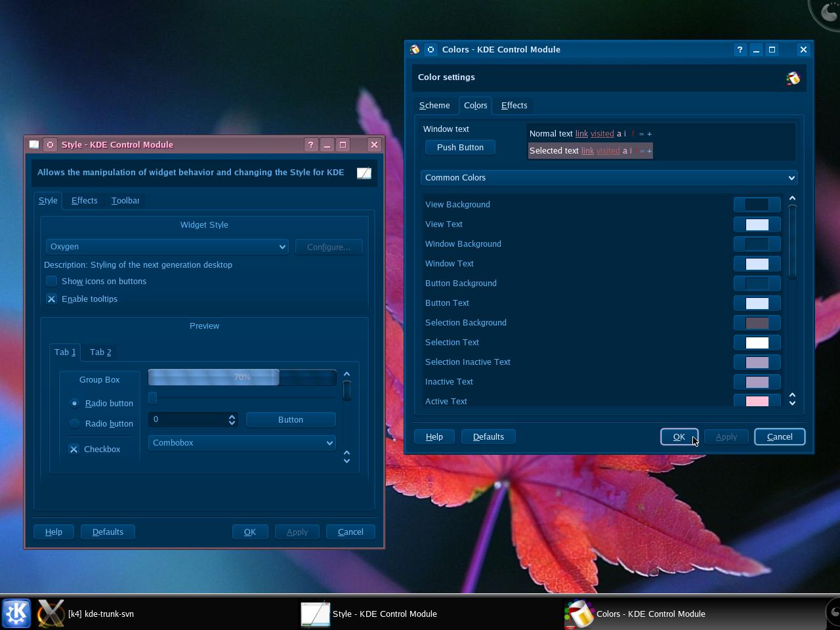Viewport: 840px width, 630px height.
Task: Close the Colors - KDE Control Module window
Action: (803, 49)
